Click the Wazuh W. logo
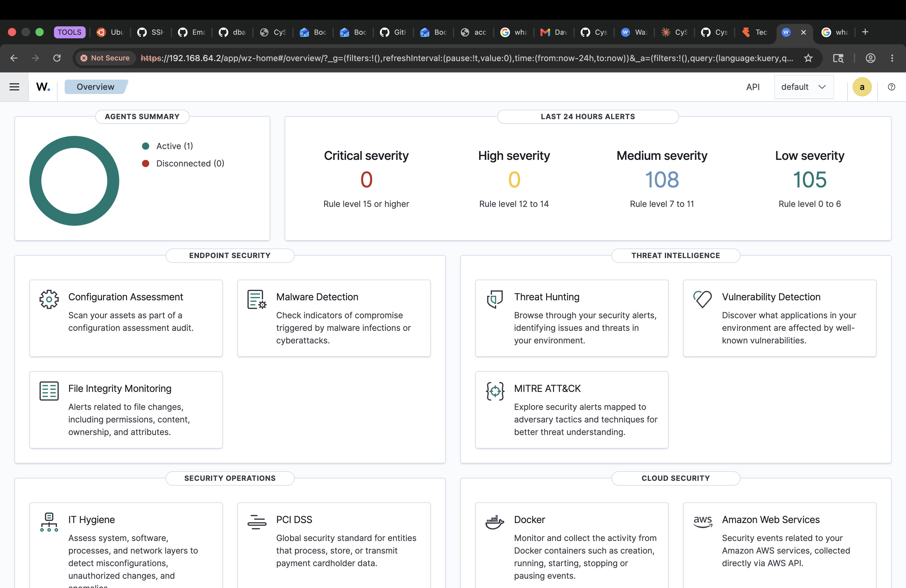 tap(43, 87)
